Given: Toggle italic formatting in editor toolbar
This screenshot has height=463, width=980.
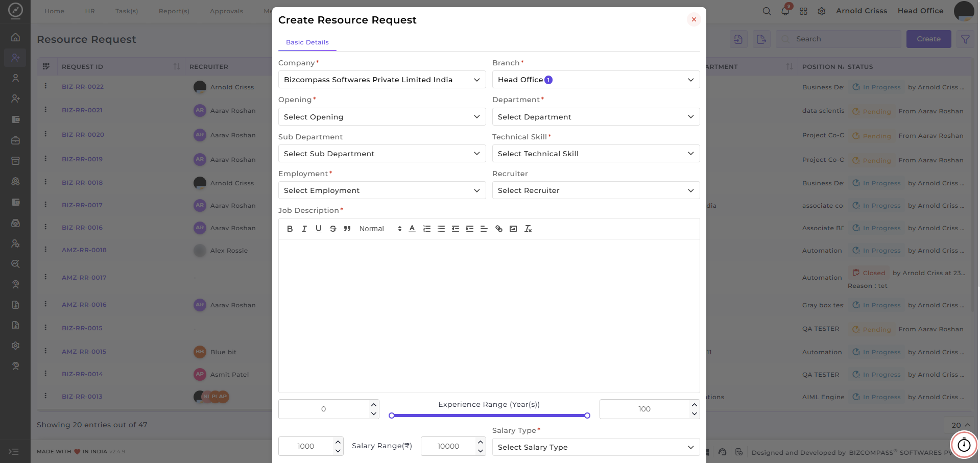Looking at the screenshot, I should coord(304,229).
